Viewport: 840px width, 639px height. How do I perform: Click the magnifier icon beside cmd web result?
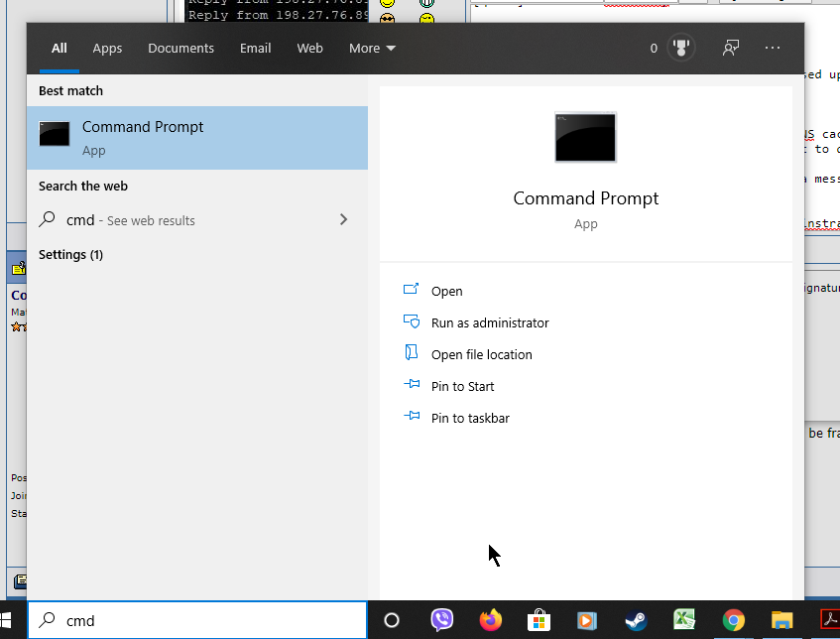click(48, 219)
